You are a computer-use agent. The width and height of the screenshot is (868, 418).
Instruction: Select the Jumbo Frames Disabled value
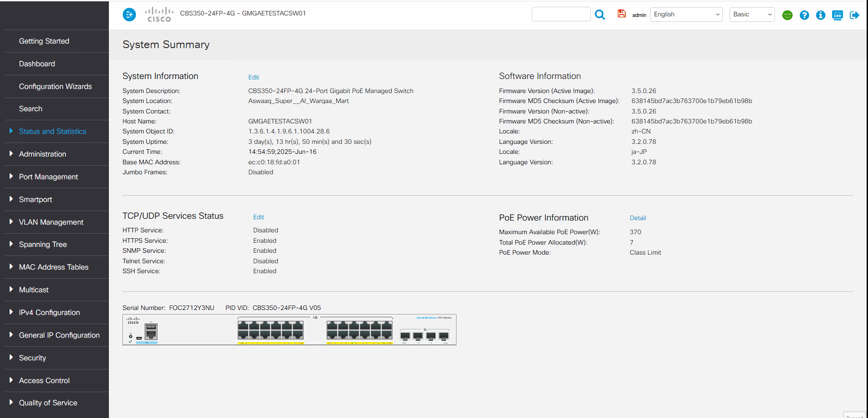tap(261, 172)
